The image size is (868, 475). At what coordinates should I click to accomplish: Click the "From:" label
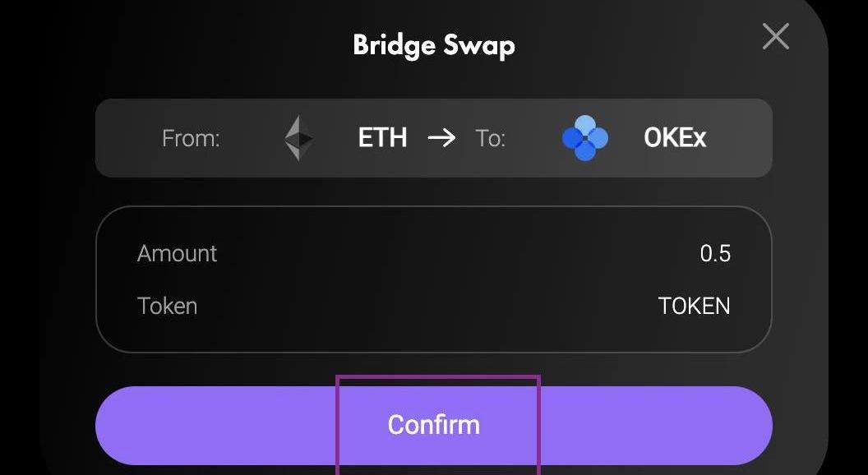pos(191,138)
